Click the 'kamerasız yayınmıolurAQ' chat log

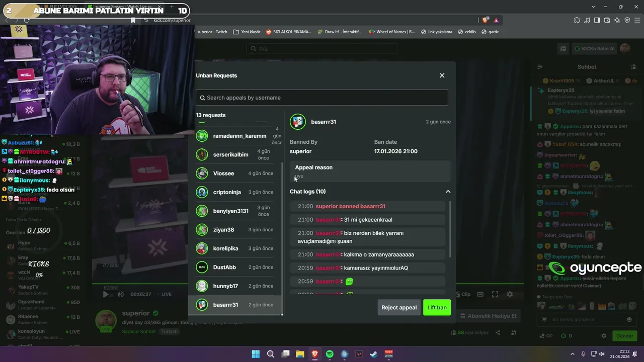[x=368, y=268]
